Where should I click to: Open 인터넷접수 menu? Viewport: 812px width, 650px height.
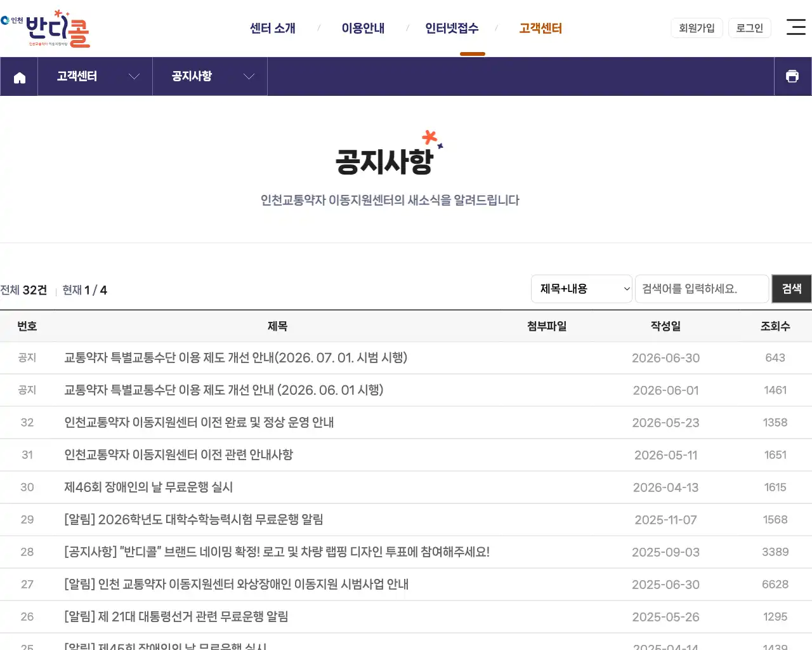[x=452, y=28]
